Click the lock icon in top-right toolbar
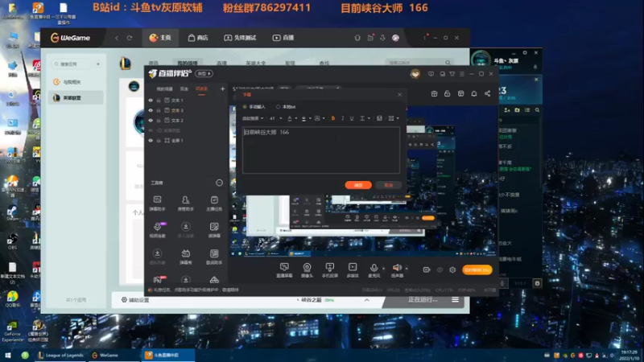Screen dimensions: 644x362 click(x=448, y=93)
